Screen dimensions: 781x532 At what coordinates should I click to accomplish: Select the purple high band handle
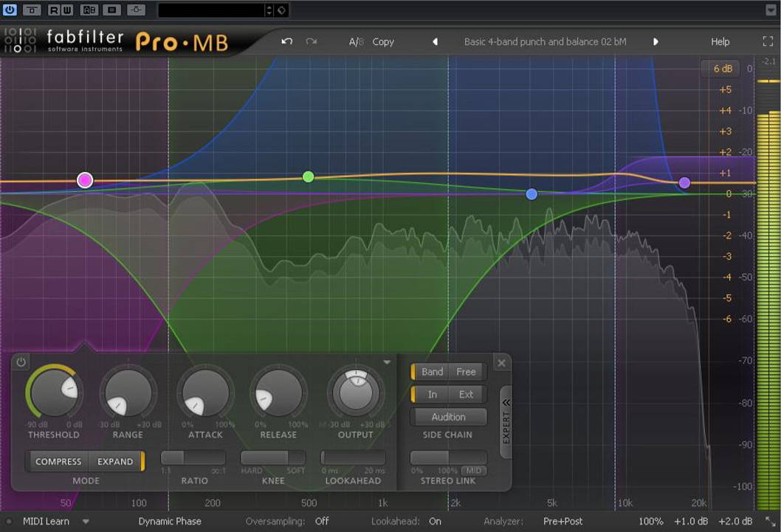pyautogui.click(x=684, y=183)
